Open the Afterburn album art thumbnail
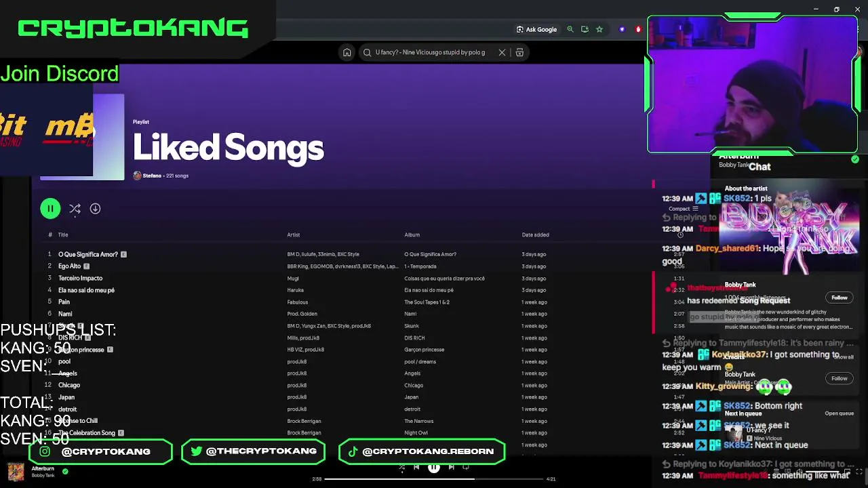This screenshot has width=868, height=488. (16, 472)
